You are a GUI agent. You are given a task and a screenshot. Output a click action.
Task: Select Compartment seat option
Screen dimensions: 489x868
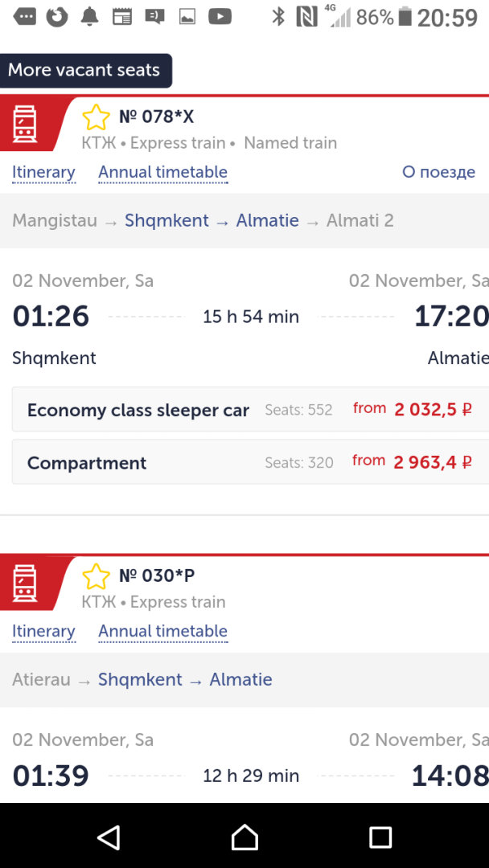tap(250, 462)
